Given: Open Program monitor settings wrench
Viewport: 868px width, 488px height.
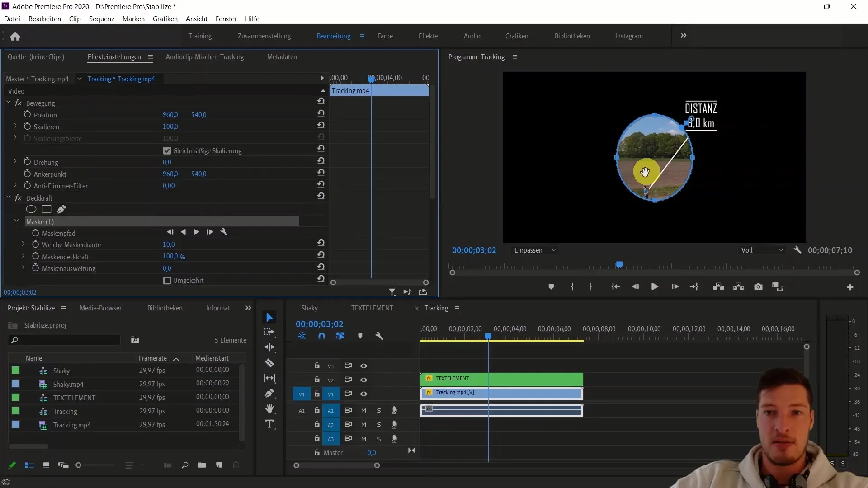Looking at the screenshot, I should 797,250.
